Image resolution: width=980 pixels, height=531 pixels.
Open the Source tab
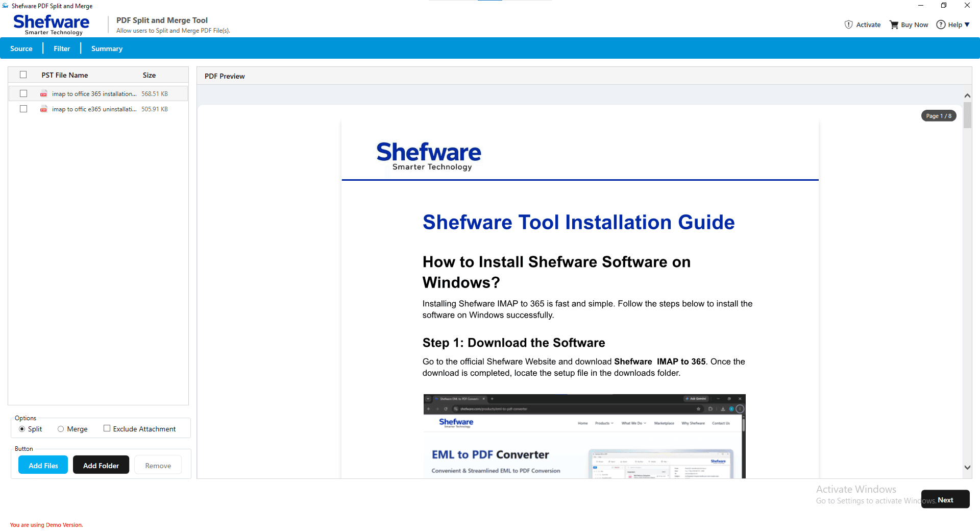21,49
